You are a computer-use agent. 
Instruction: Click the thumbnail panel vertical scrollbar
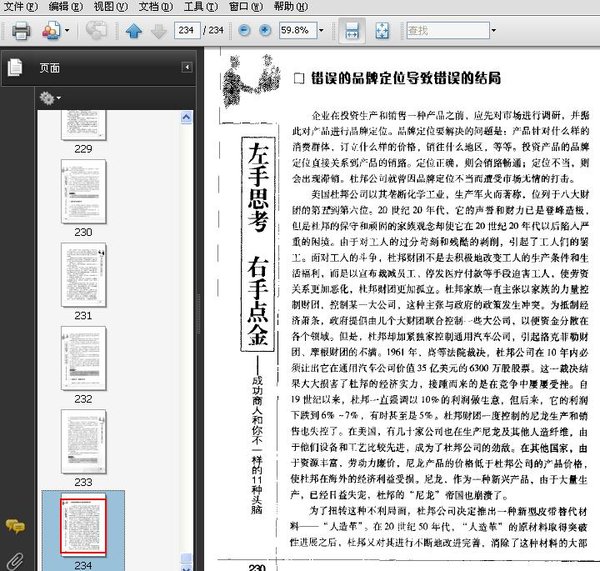185,300
